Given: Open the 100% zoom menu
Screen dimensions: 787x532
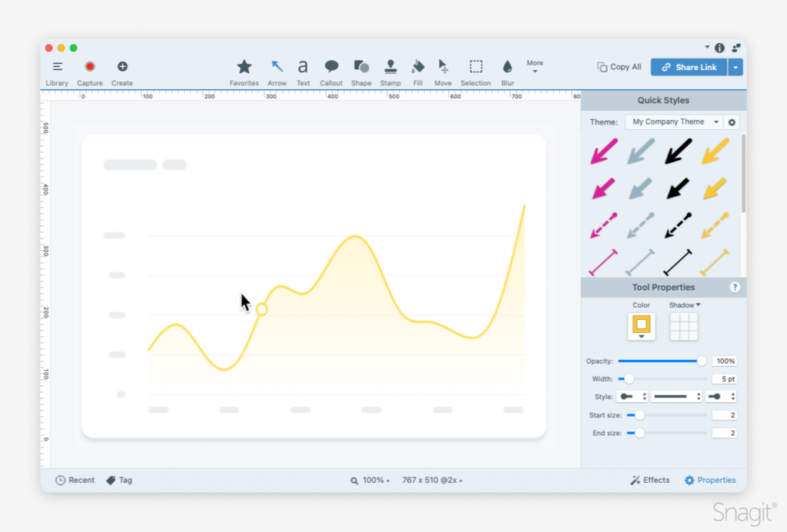Looking at the screenshot, I should tap(370, 480).
